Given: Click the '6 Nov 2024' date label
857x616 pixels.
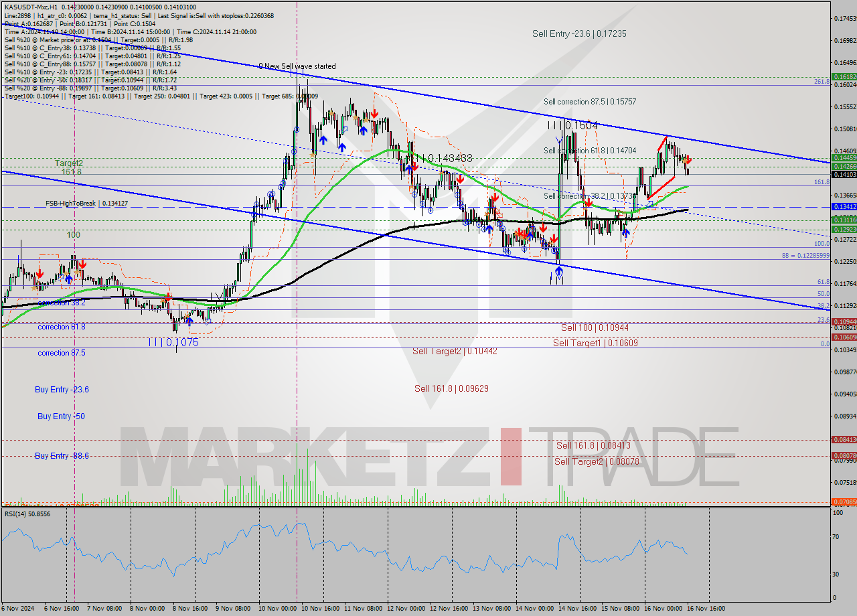Looking at the screenshot, I should 17,609.
